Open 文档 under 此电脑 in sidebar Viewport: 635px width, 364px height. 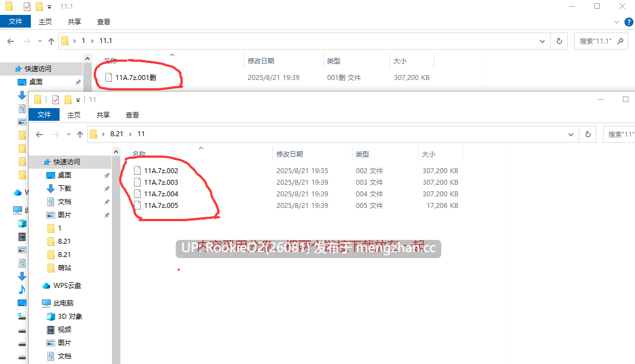point(65,356)
